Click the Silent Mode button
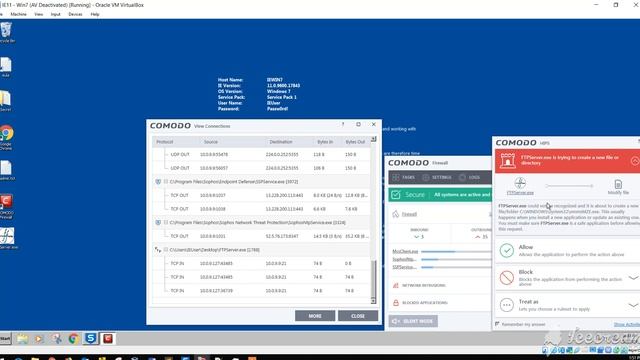Viewport: 640px width, 360px height. click(x=413, y=321)
